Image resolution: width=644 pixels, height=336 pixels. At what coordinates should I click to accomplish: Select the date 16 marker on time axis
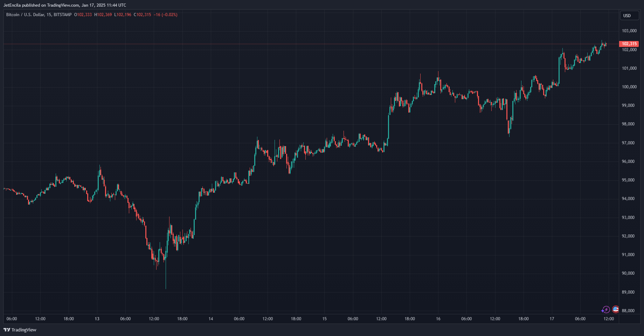438,319
